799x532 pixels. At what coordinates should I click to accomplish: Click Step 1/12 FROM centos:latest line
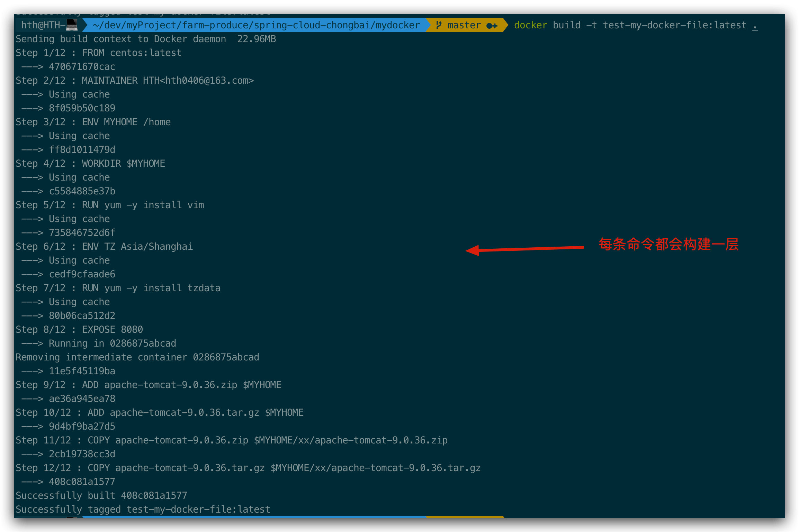tap(99, 53)
